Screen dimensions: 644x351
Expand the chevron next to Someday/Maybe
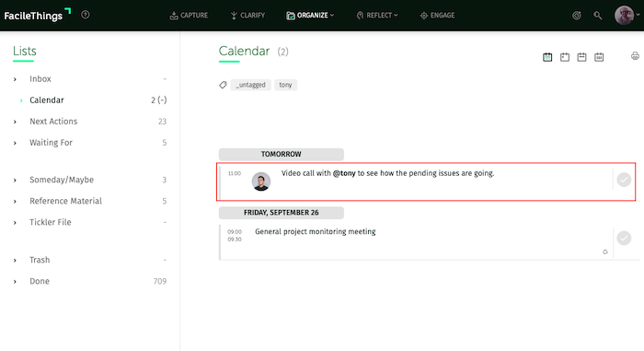point(15,181)
